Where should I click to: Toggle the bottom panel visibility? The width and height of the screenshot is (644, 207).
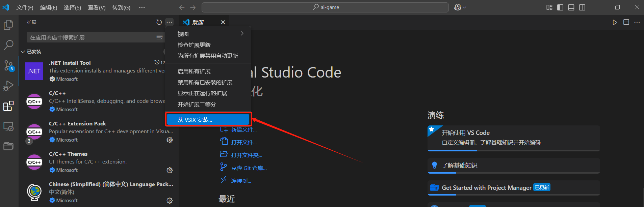tap(571, 7)
